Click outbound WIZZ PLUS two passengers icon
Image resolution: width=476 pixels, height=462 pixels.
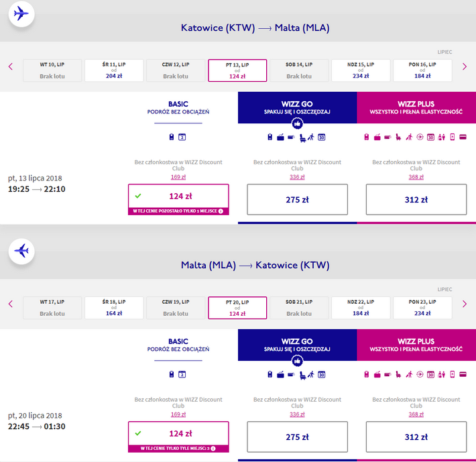(441, 137)
